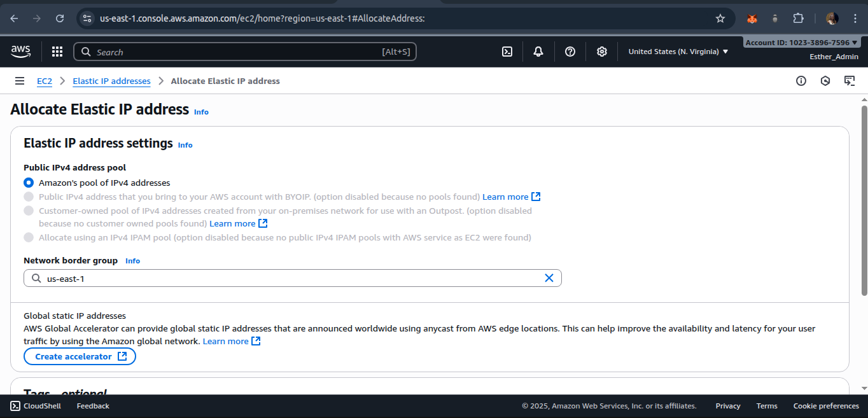The image size is (868, 418).
Task: Open the browser Extensions puzzle icon
Action: coord(798,18)
